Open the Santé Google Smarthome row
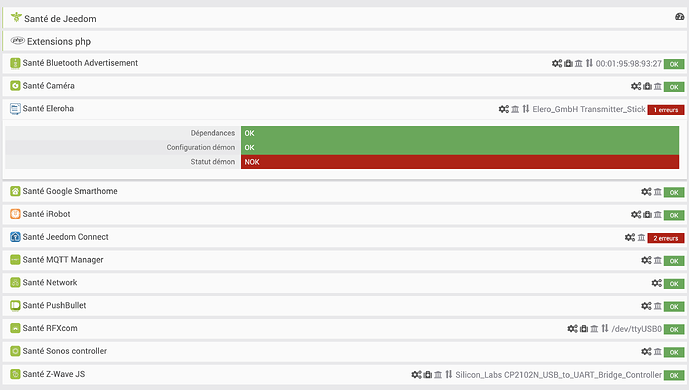Screen dimensions: 689x390 point(344,191)
